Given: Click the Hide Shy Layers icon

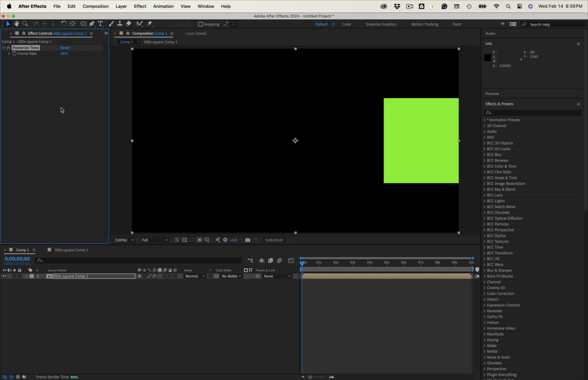Looking at the screenshot, I should 262,260.
